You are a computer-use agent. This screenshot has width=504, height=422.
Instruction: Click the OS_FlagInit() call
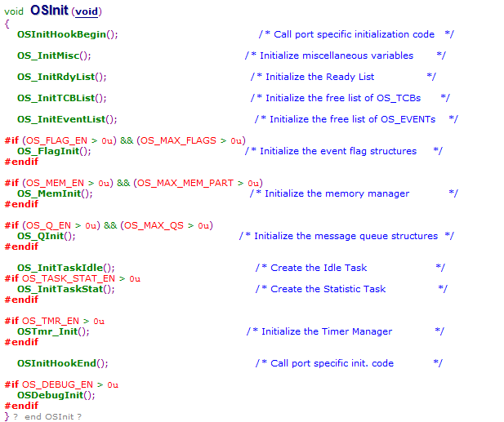tap(54, 151)
